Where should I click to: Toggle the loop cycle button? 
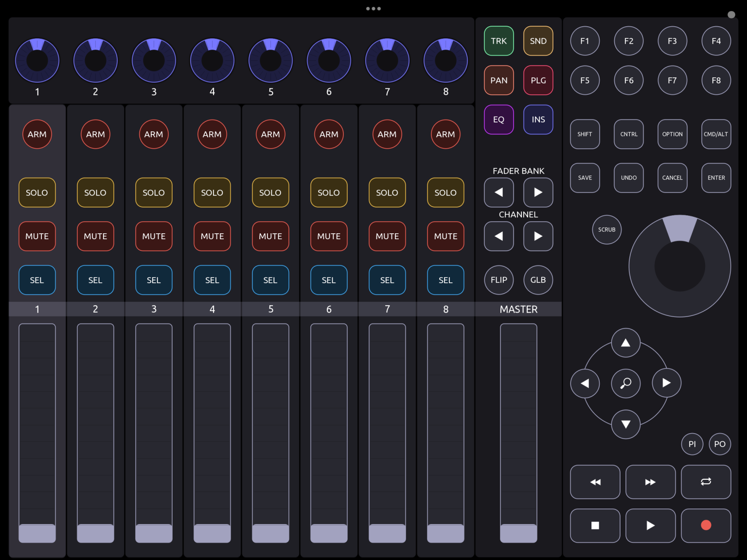click(706, 482)
